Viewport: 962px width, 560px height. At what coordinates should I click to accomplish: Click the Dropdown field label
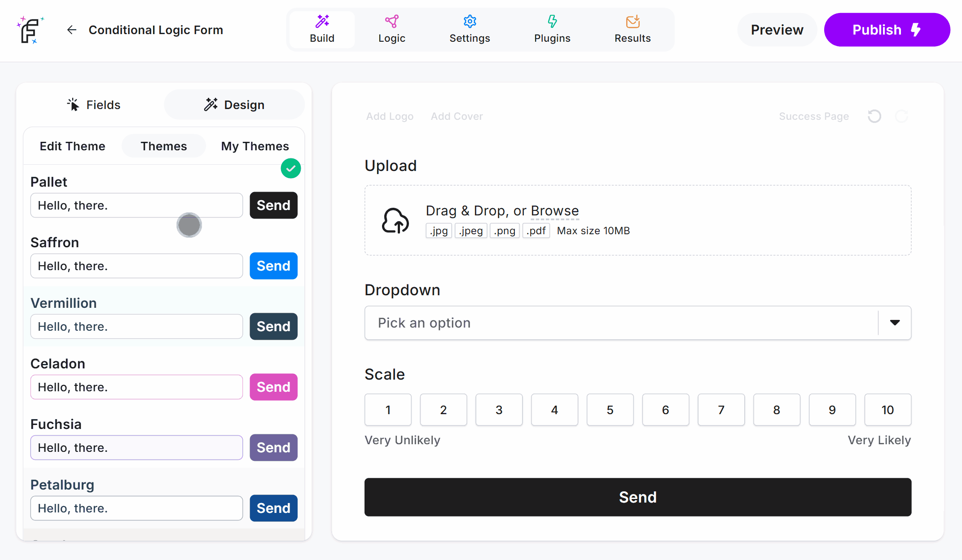[x=402, y=290]
